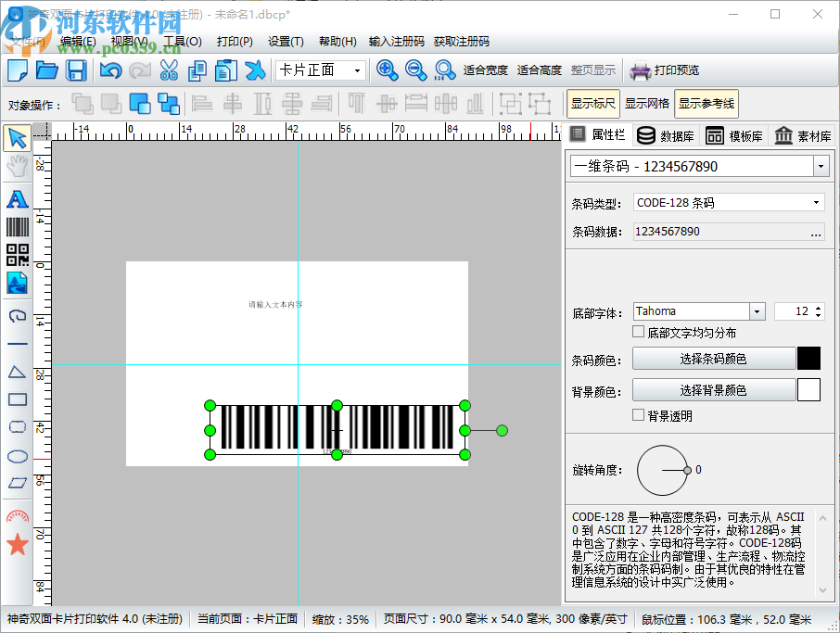Screen dimensions: 840x633
Task: Click the scissors cut icon
Action: 169,70
